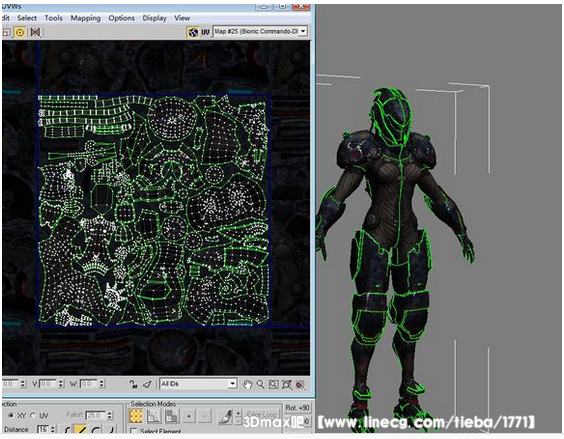Screen dimensions: 564x439
Task: Open the All IDs dropdown
Action: pos(198,384)
